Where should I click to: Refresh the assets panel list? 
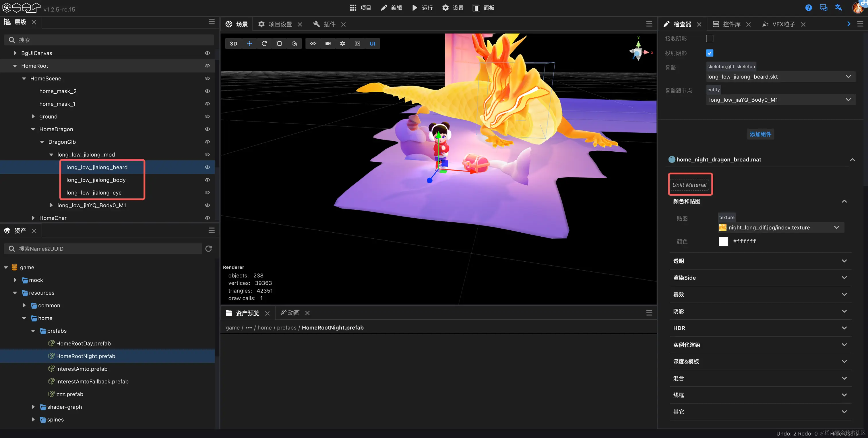click(x=209, y=248)
